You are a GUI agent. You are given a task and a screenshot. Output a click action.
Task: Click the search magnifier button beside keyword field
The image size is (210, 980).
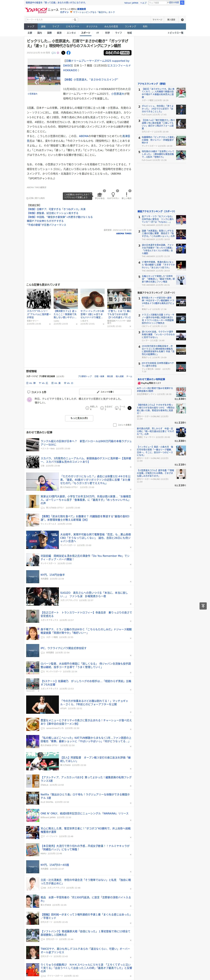pos(75,20)
